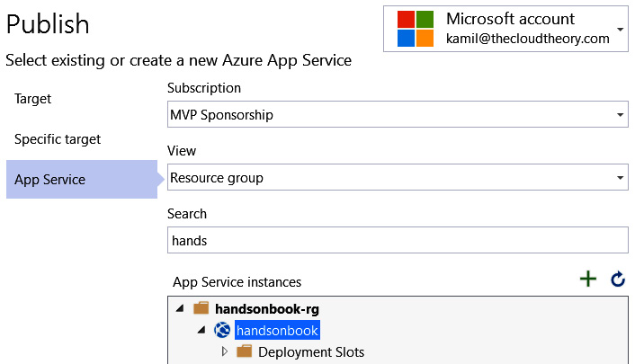Select the handsonbook-rg resource group
Screen dimensions: 635x364
coord(267,309)
